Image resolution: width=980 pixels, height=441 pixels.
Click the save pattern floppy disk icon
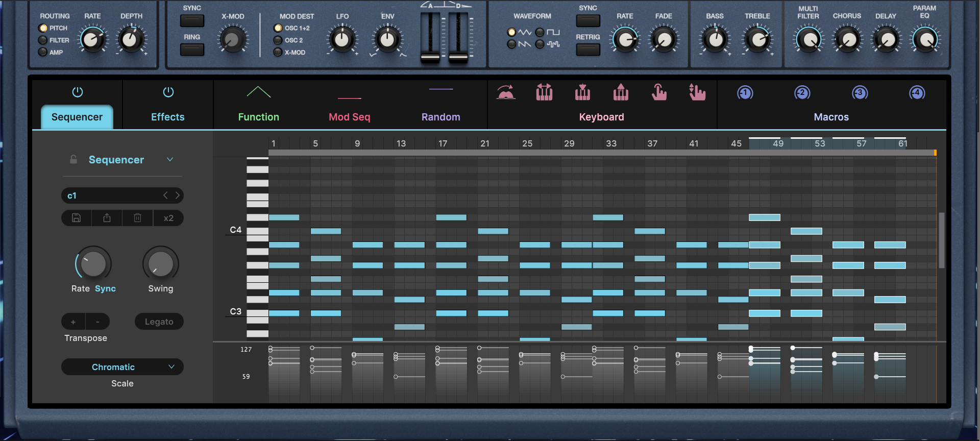click(77, 218)
